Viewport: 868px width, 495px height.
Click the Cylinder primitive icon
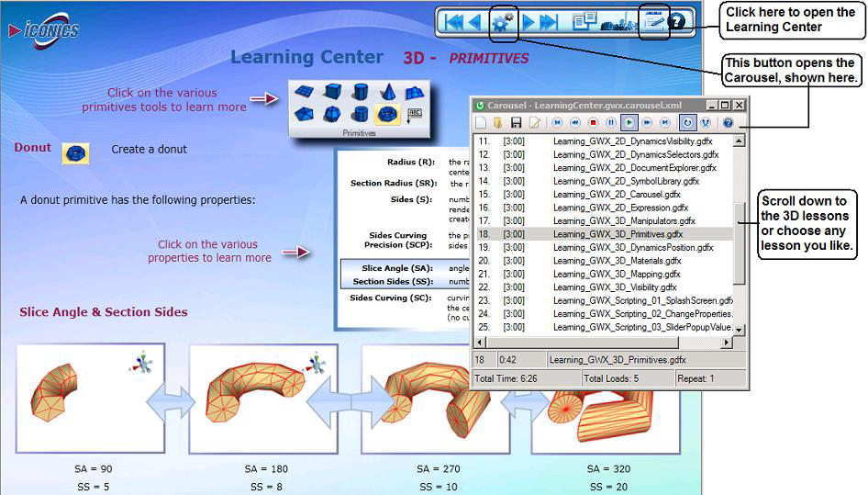coord(361,92)
